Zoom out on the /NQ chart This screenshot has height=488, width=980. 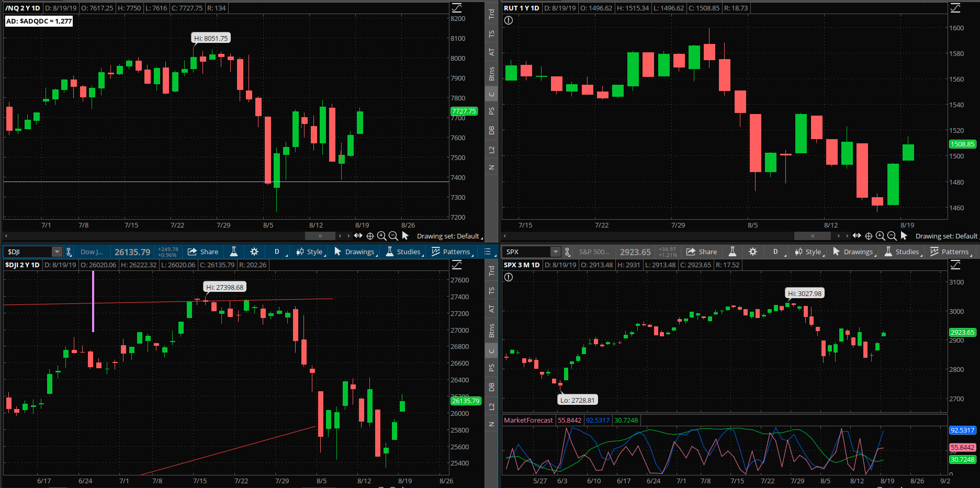tap(393, 236)
